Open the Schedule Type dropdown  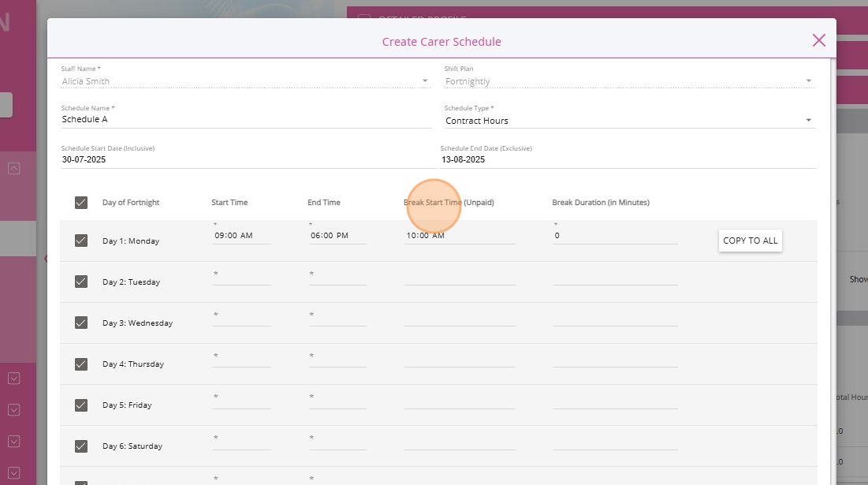point(629,121)
